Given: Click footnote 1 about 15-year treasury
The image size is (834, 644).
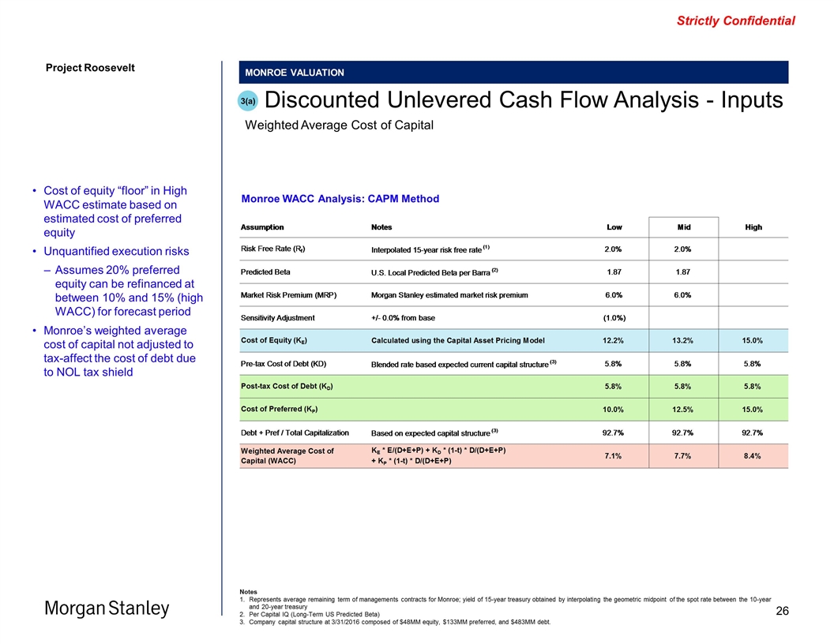Looking at the screenshot, I should click(509, 602).
